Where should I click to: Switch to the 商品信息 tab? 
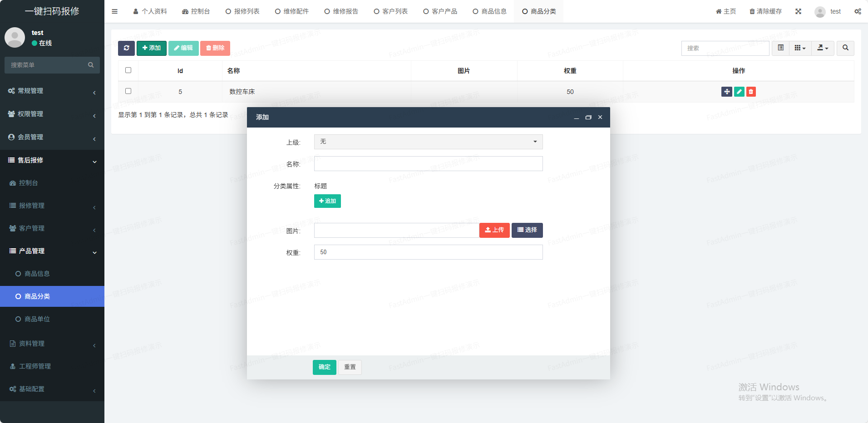tap(489, 11)
